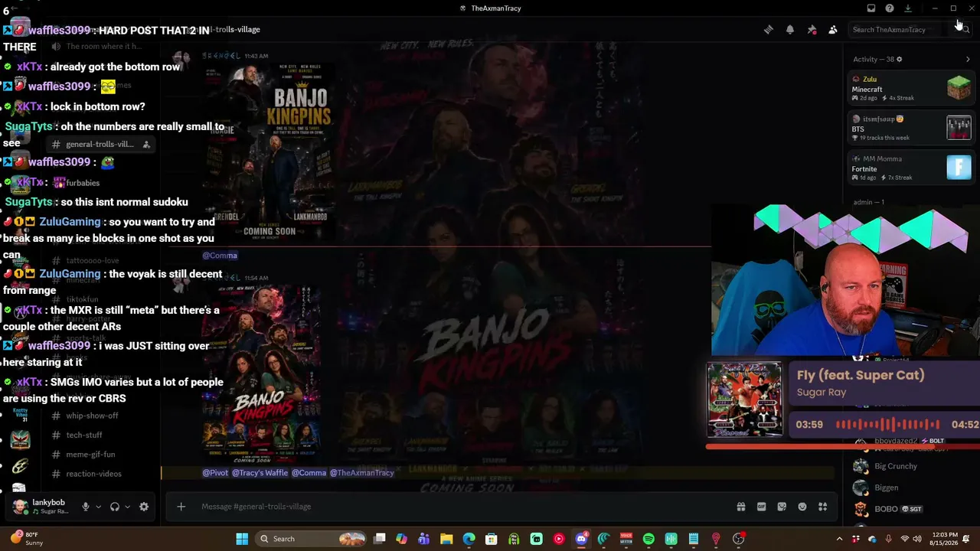The image size is (980, 551).
Task: Open the gift icon in message bar
Action: point(741,507)
